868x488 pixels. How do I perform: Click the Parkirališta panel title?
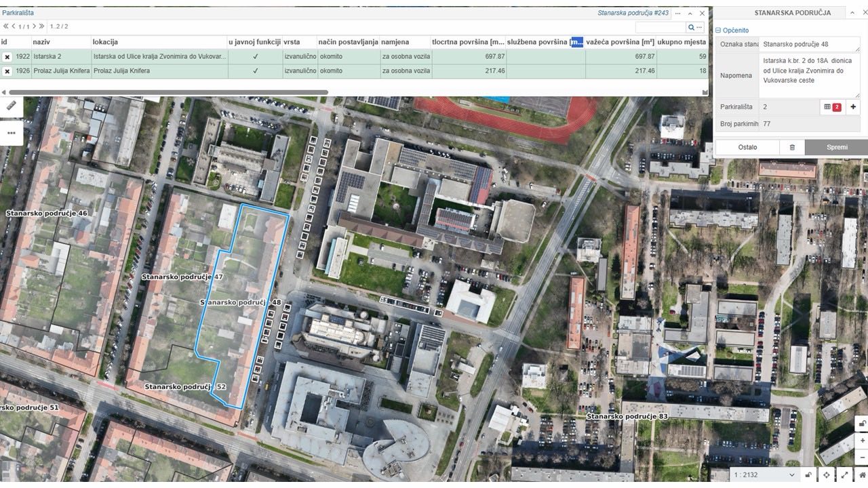tap(18, 13)
